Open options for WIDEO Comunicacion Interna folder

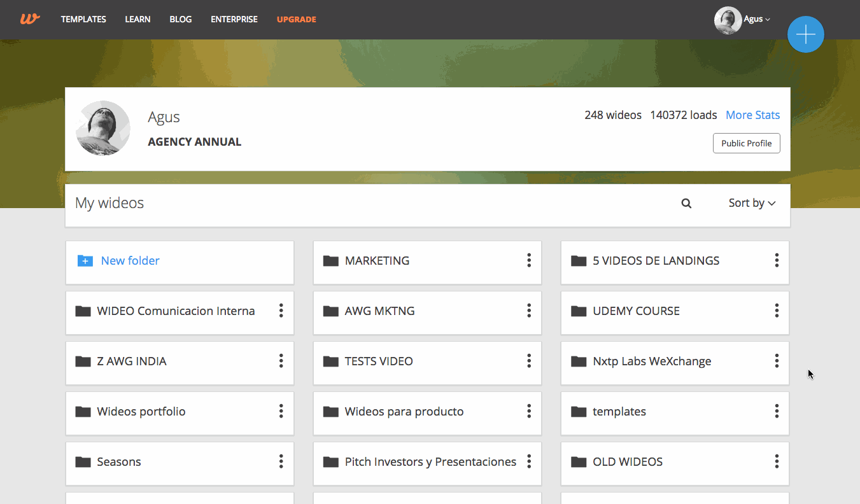coord(281,310)
